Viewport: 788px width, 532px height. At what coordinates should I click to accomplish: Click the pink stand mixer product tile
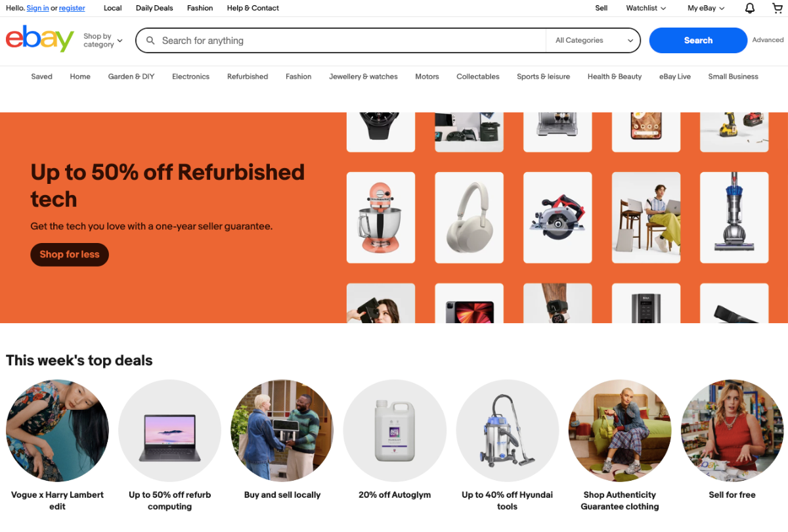[380, 217]
